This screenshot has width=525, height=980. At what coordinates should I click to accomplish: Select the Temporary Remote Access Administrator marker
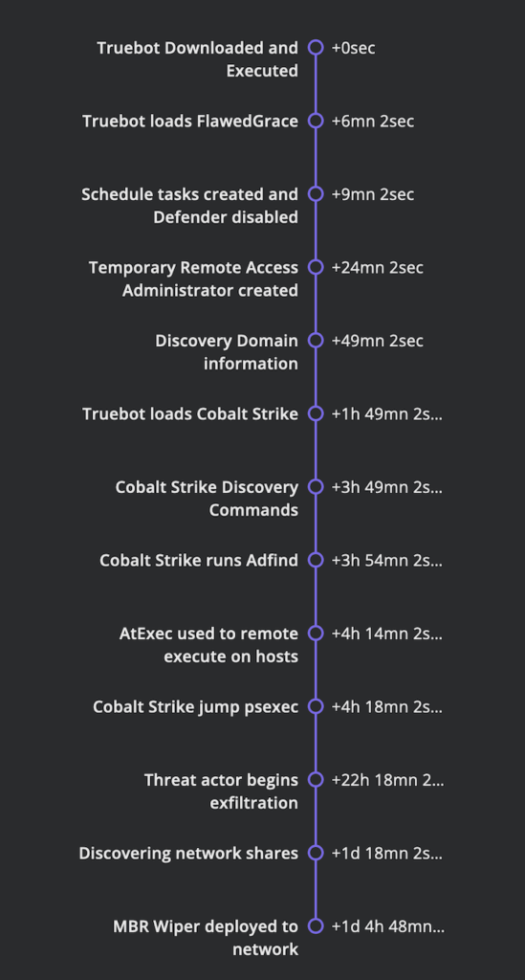tap(316, 267)
